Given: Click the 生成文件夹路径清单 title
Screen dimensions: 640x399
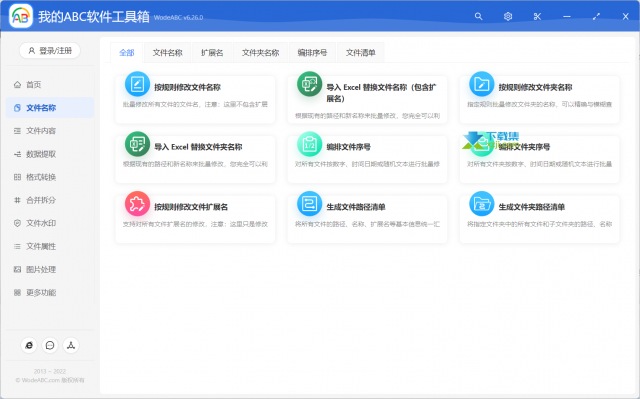Looking at the screenshot, I should point(531,207).
